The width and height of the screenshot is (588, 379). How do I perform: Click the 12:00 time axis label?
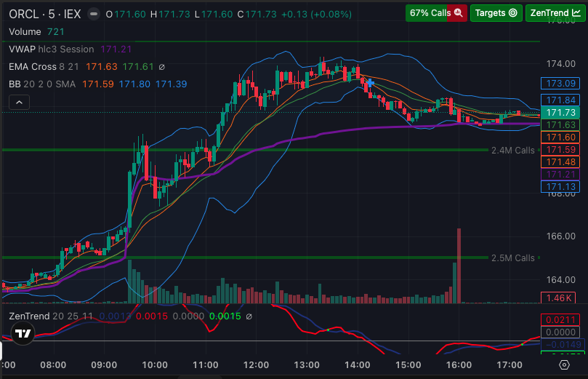click(x=256, y=365)
